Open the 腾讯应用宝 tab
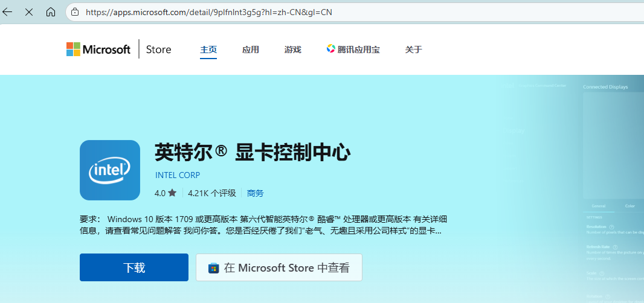 pos(353,49)
